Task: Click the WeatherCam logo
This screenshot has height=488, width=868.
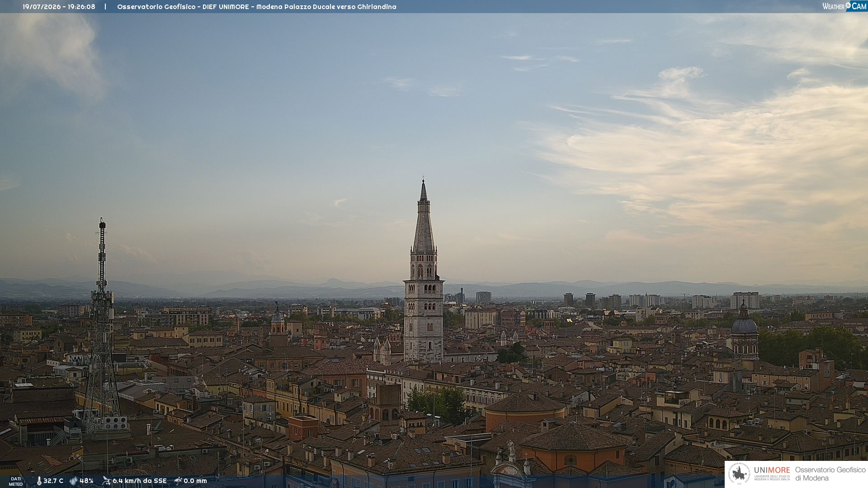Action: 844,6
